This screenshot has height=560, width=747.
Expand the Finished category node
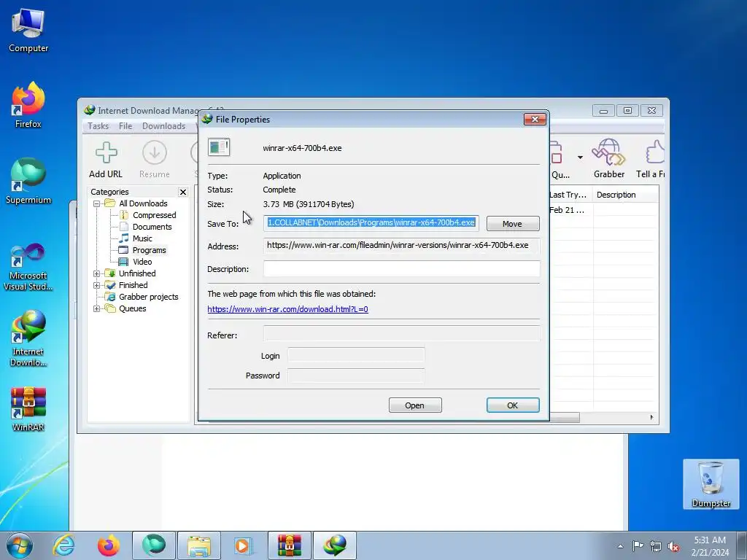click(x=97, y=285)
